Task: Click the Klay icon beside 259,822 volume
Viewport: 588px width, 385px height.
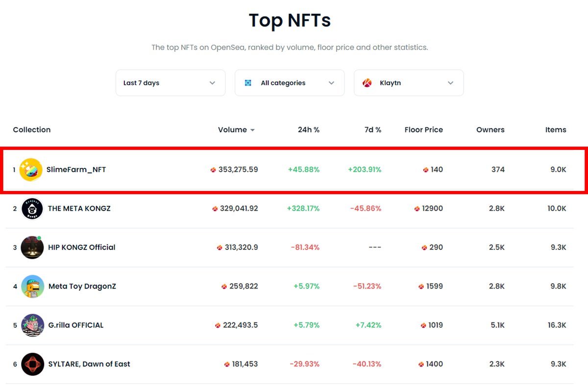Action: [224, 287]
